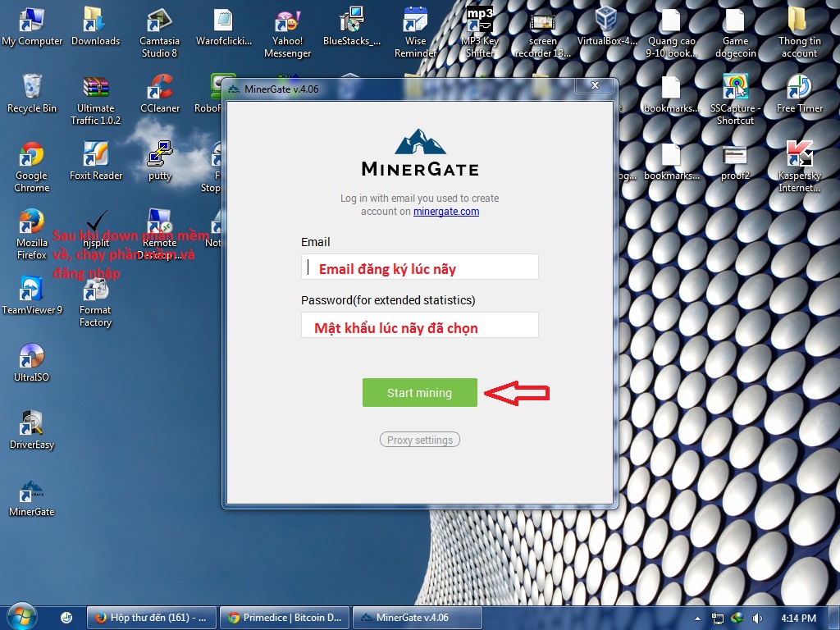Launch DriverEasy desktop shortcut
Viewport: 840px width, 630px height.
[32, 430]
